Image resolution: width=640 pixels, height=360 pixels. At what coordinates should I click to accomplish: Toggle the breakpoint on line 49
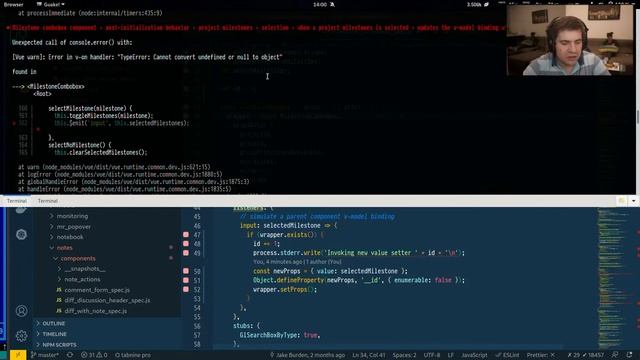[x=186, y=253]
